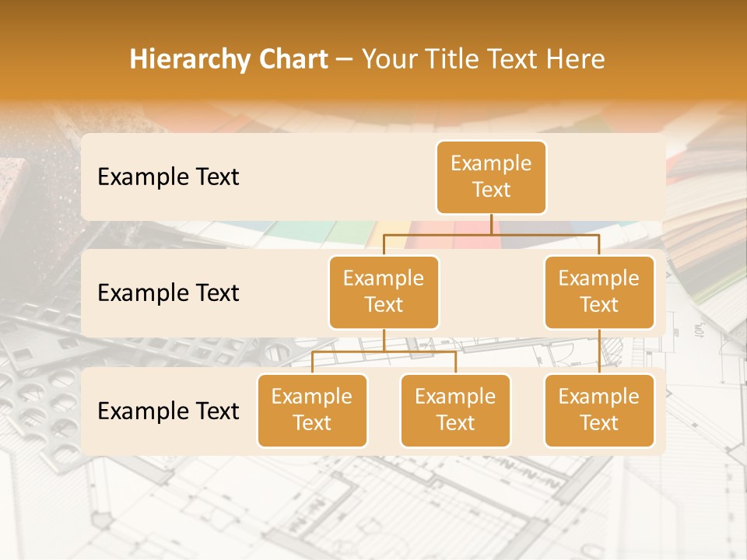The width and height of the screenshot is (747, 560).
Task: Click the middle bottom-level Example Text box
Action: click(455, 411)
